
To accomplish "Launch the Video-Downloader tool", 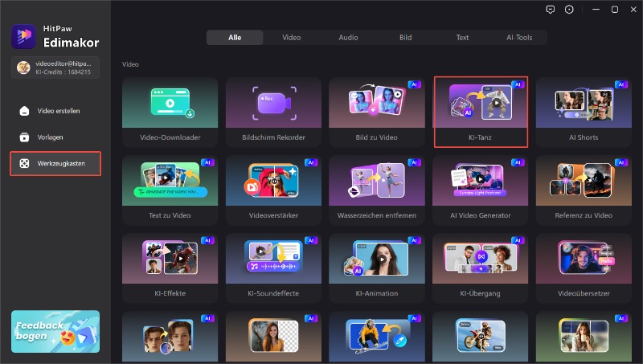I will pyautogui.click(x=170, y=111).
